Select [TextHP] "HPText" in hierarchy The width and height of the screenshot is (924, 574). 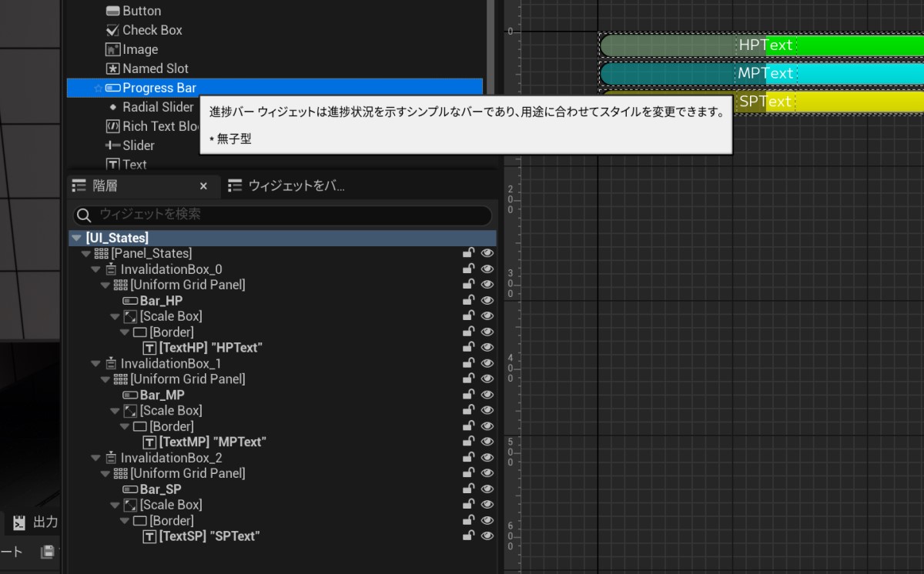tap(203, 348)
